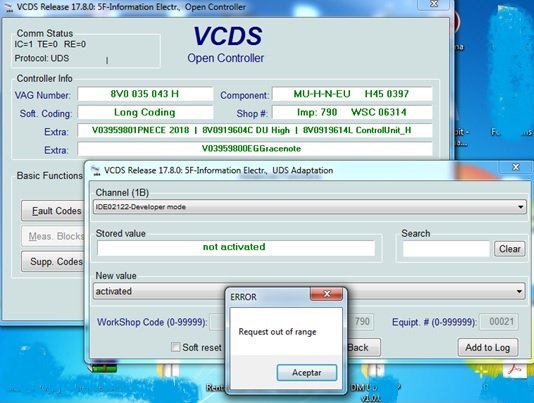Click the Open Controller title bar icon
Screen dimensions: 534x403
point(9,8)
